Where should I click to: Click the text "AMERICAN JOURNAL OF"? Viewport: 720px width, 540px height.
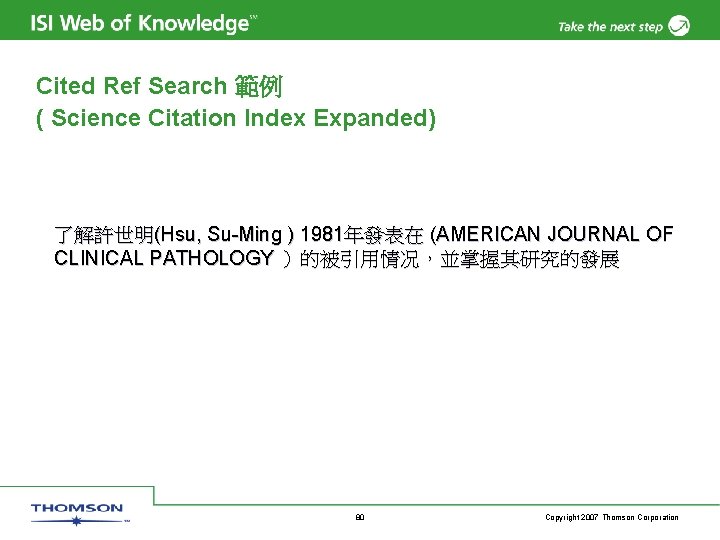554,234
